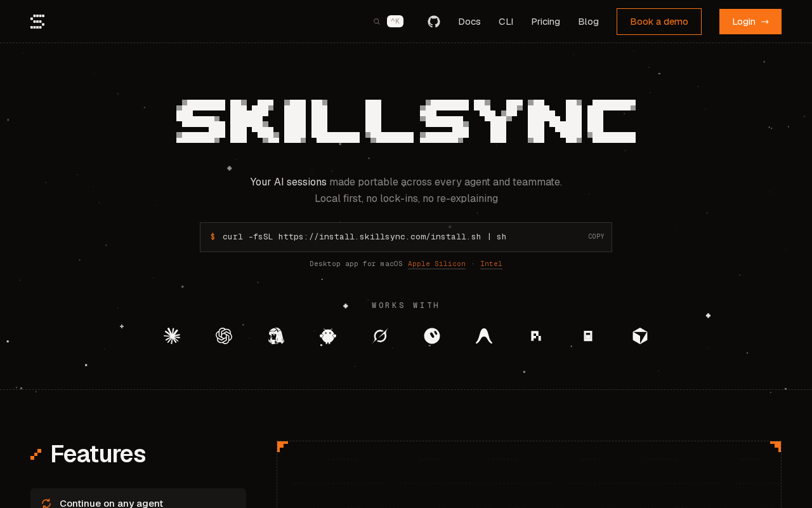
Task: Copy the curl install command
Action: (x=596, y=237)
